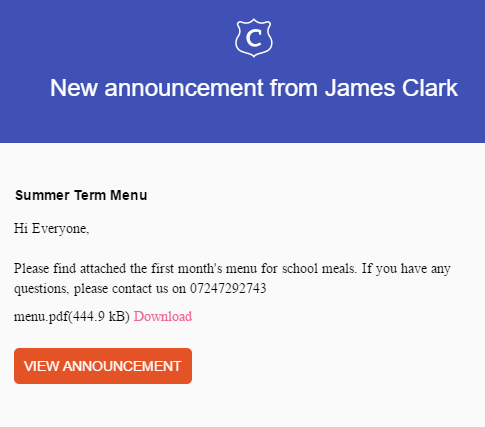The height and width of the screenshot is (427, 485).
Task: Click blank white area below View Announcement button
Action: (242, 407)
